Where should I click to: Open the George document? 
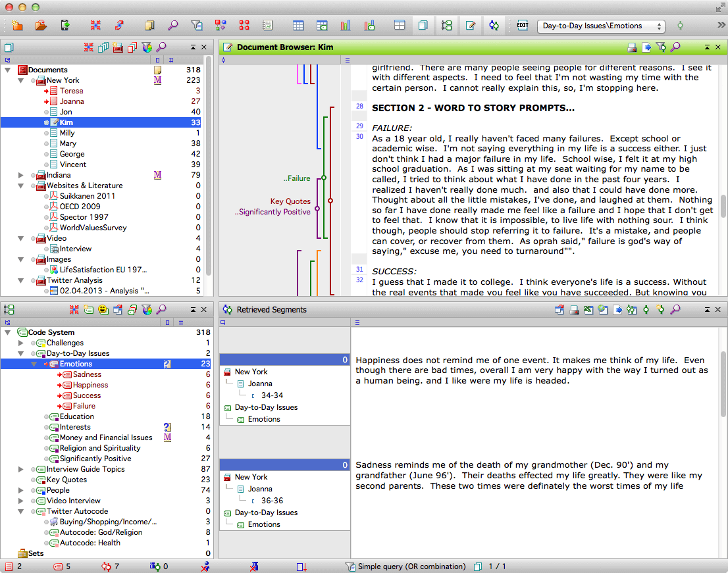72,154
